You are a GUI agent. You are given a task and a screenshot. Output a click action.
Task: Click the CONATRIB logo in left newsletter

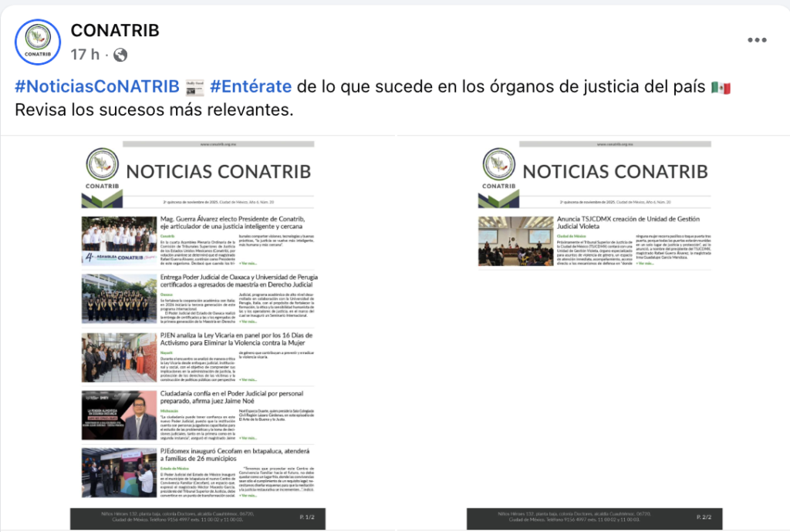pyautogui.click(x=102, y=169)
